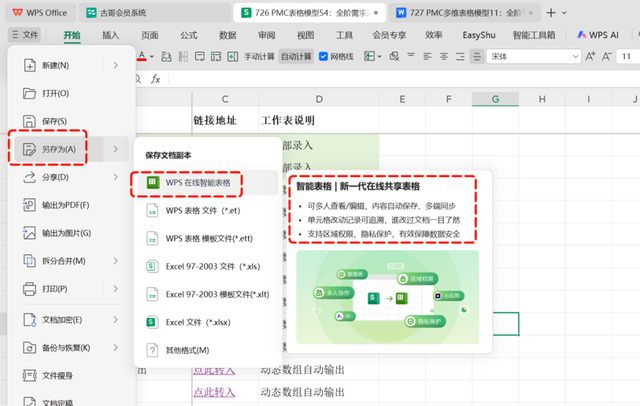Image resolution: width=640 pixels, height=406 pixels.
Task: Open the File (文件) menu button
Action: click(x=25, y=35)
